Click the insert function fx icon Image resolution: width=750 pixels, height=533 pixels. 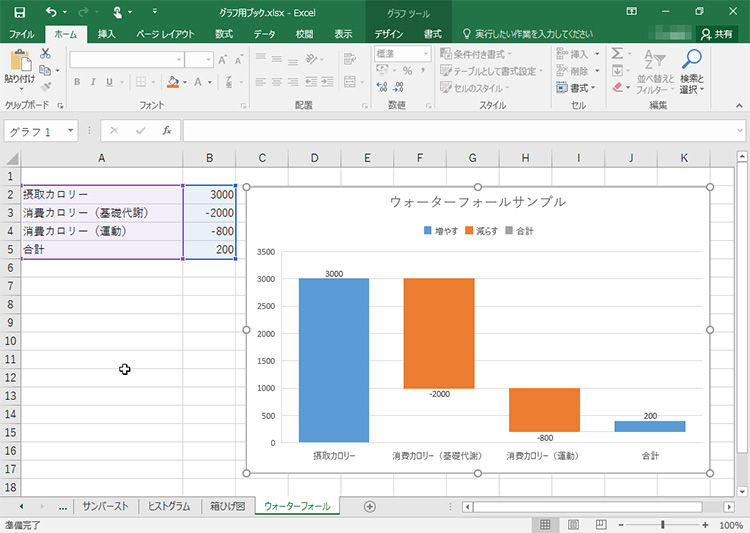click(x=166, y=130)
